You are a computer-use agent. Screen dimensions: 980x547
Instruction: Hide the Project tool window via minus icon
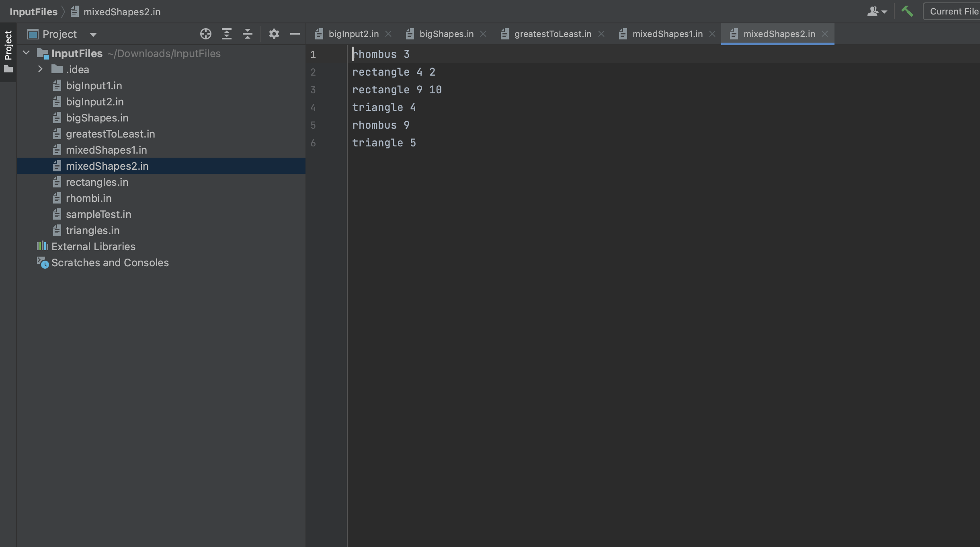(295, 34)
